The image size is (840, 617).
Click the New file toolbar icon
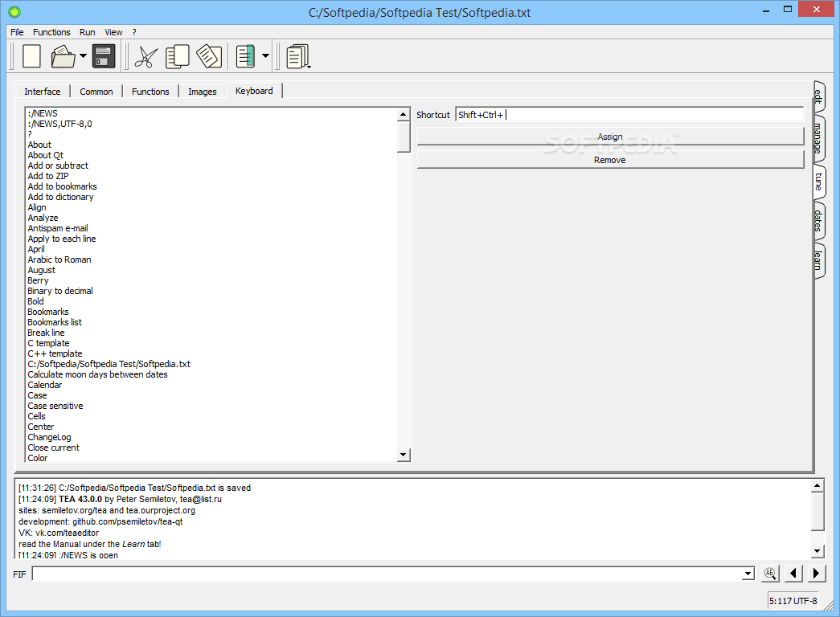pyautogui.click(x=31, y=56)
